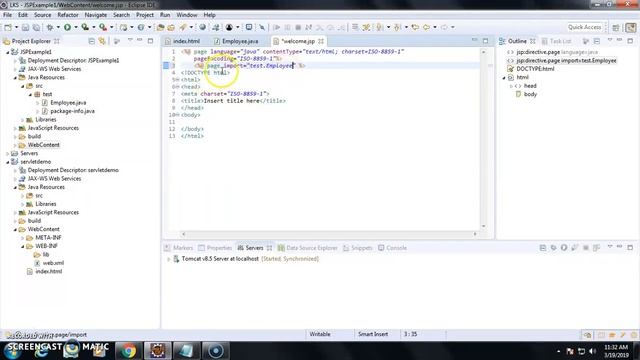Toggle Link with Editor in Project Explorer

(x=102, y=41)
